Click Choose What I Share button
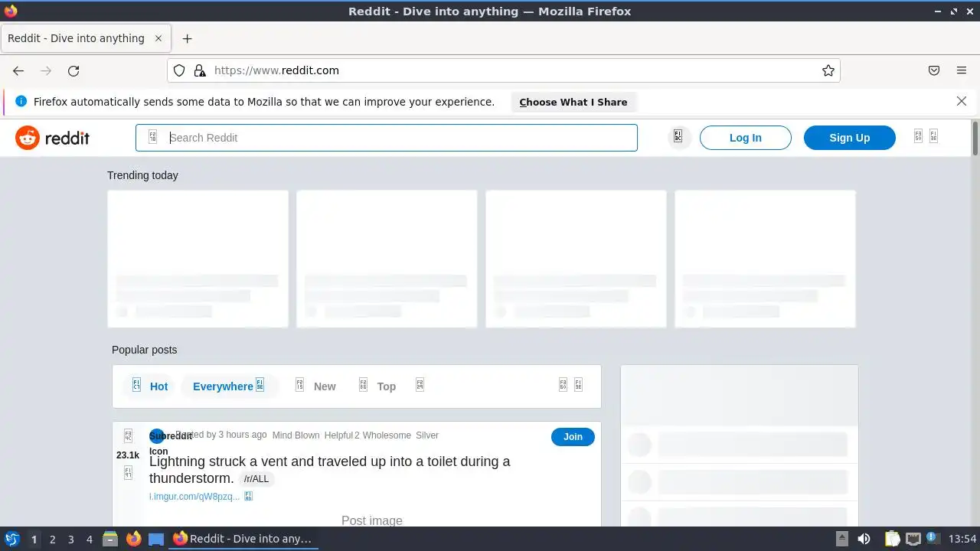Screen dimensions: 980x551 click(x=573, y=102)
